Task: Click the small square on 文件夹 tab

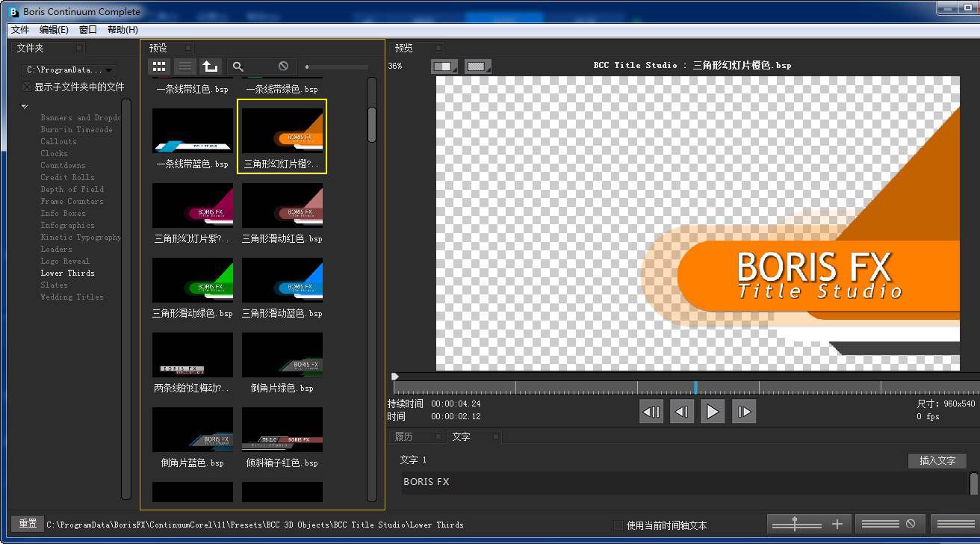Action: pyautogui.click(x=79, y=48)
